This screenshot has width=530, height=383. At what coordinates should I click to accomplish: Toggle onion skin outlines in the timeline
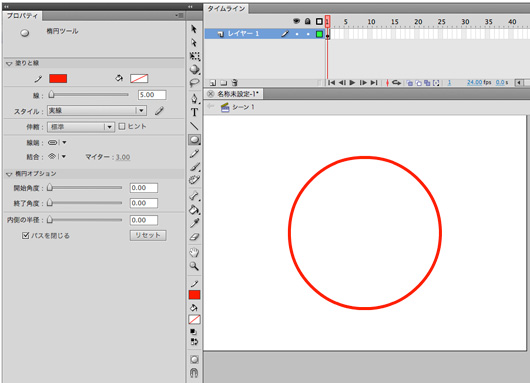[x=418, y=83]
